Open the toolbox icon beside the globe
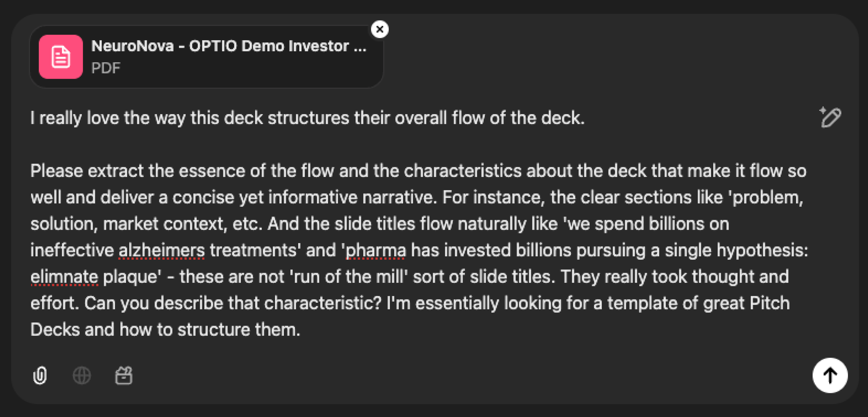The height and width of the screenshot is (417, 868). (124, 375)
